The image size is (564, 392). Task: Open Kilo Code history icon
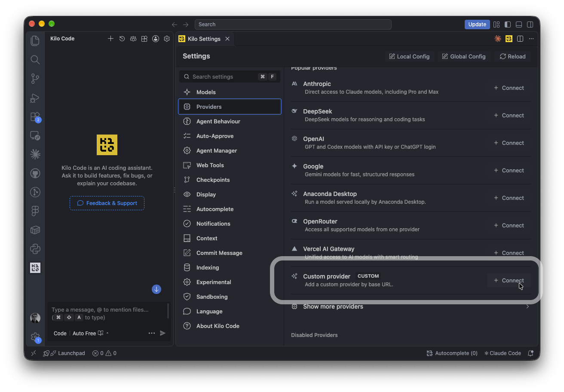(122, 39)
